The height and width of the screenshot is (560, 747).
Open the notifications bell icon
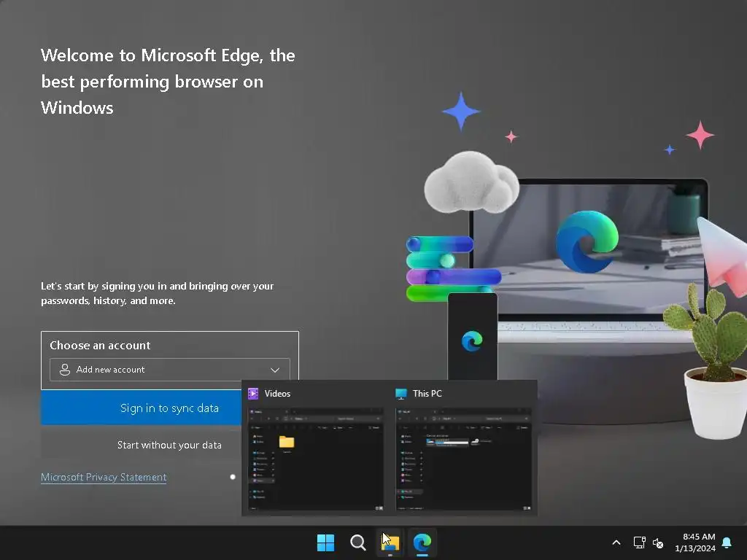(x=727, y=542)
